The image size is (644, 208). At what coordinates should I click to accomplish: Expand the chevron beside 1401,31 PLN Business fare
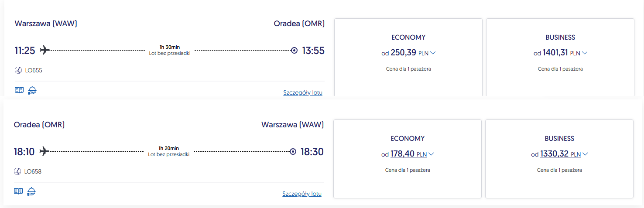point(585,53)
